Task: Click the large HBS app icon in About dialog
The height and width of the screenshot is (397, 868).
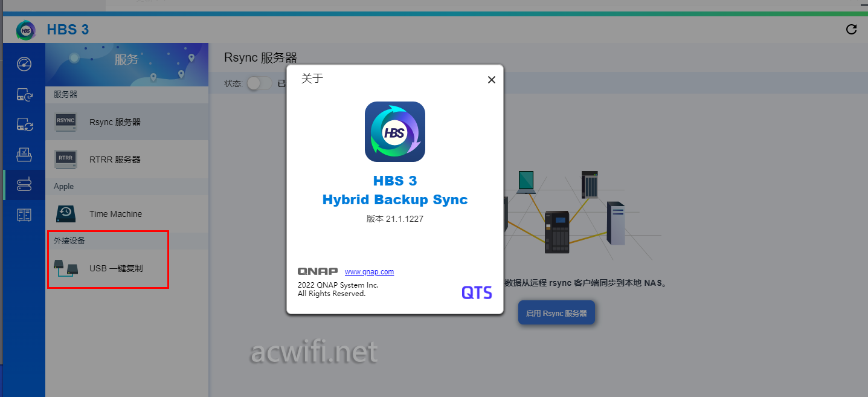Action: click(395, 132)
